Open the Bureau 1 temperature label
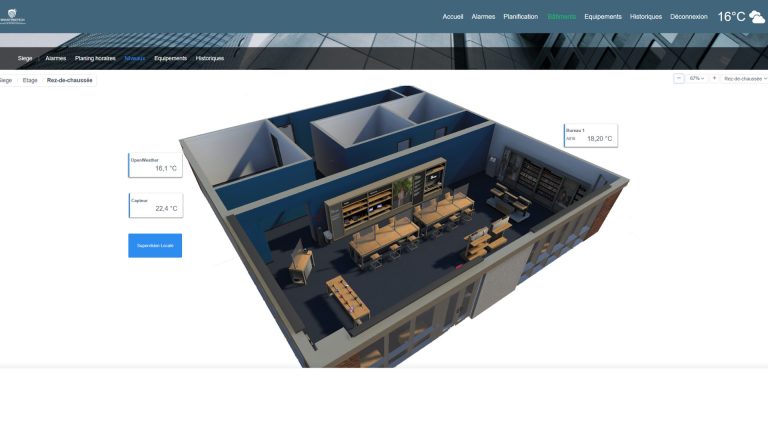Viewport: 768px width, 432px height. click(x=591, y=135)
